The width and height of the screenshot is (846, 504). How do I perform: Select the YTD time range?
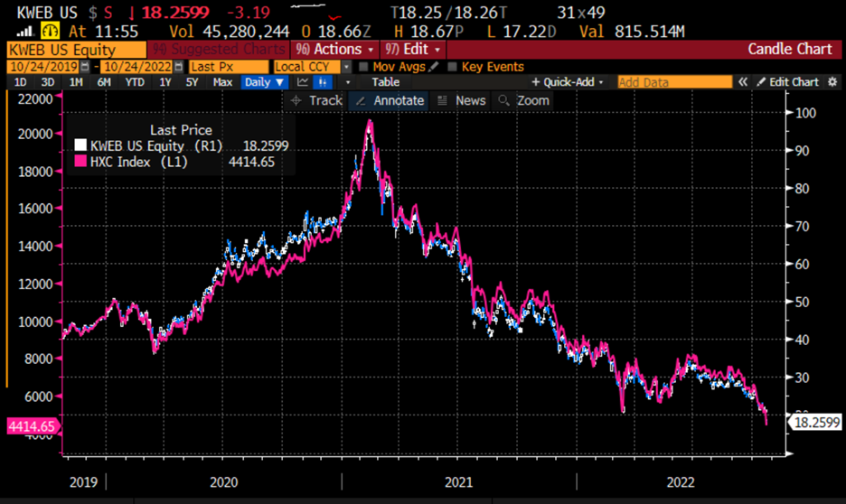[135, 82]
